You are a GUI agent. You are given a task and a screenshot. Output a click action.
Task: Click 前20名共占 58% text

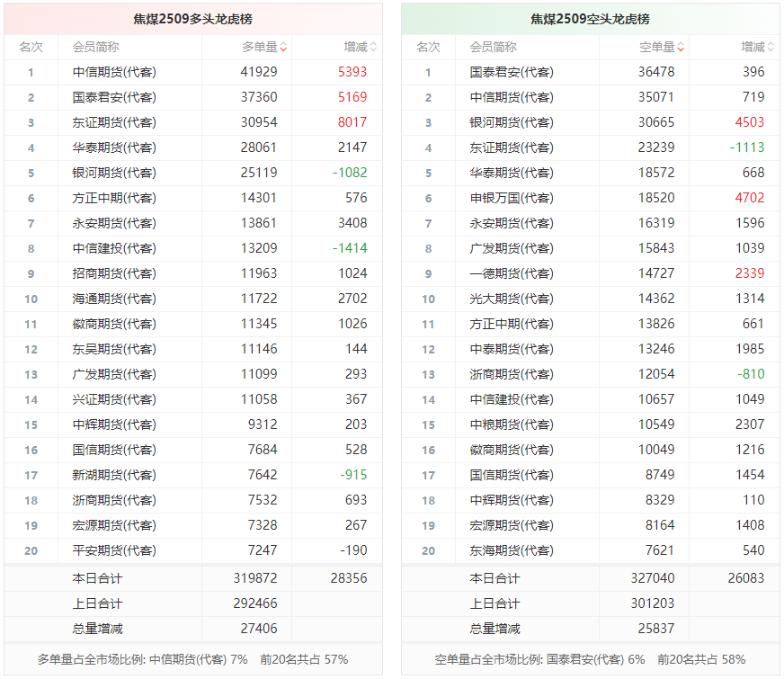pos(701,659)
